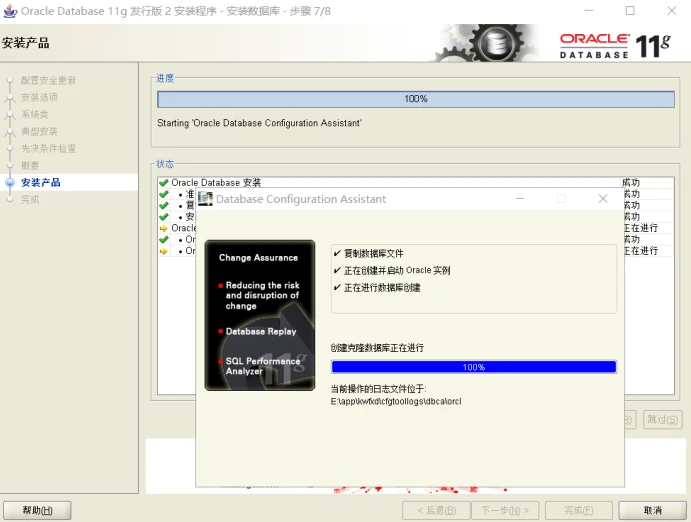
Task: Click the yellow arrow icon beside the Oracle row
Action: pyautogui.click(x=163, y=228)
